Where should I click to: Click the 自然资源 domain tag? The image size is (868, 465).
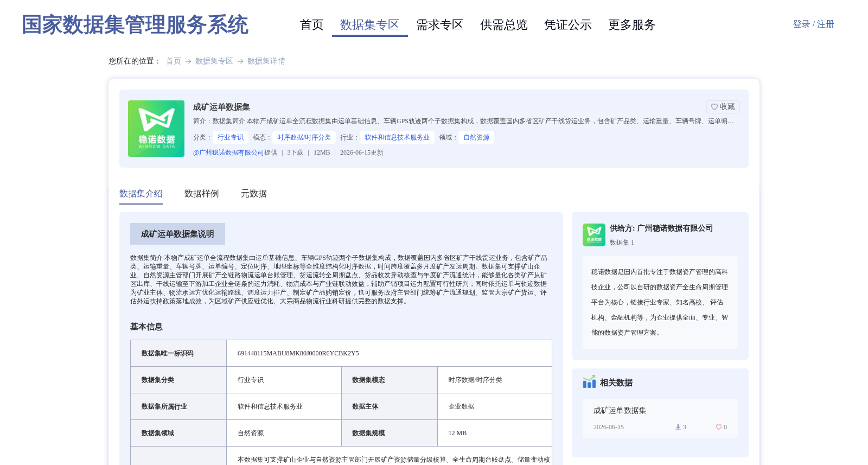click(476, 137)
